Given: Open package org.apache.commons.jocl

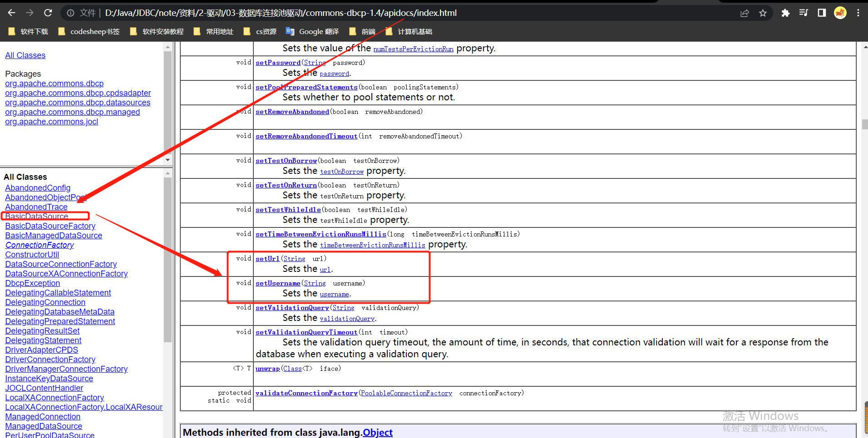Looking at the screenshot, I should pos(52,122).
